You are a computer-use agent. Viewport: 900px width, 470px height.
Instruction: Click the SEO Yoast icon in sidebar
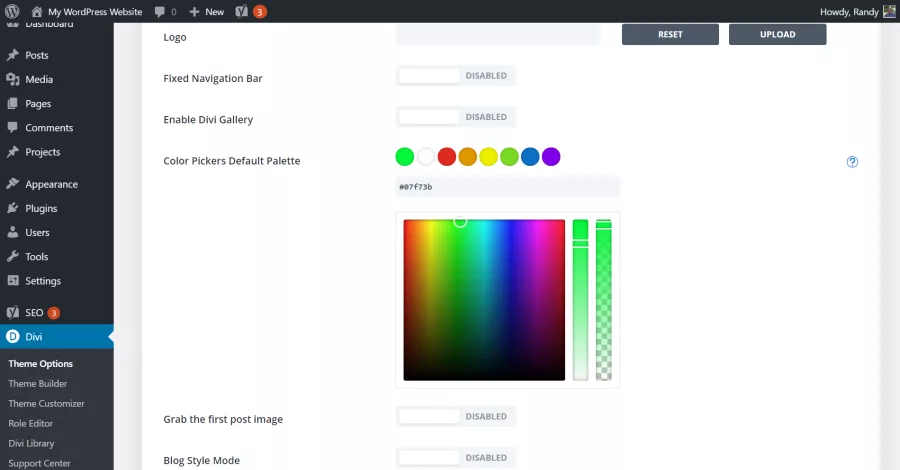[x=13, y=312]
